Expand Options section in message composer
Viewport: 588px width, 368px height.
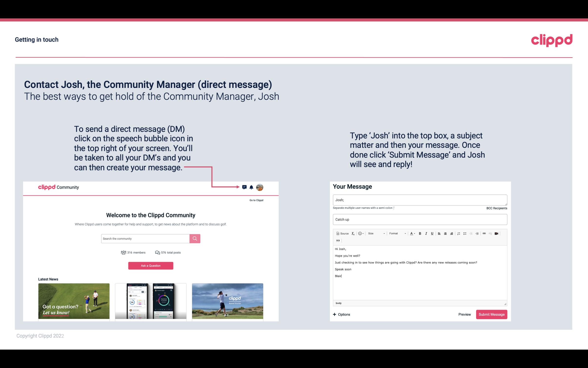341,314
